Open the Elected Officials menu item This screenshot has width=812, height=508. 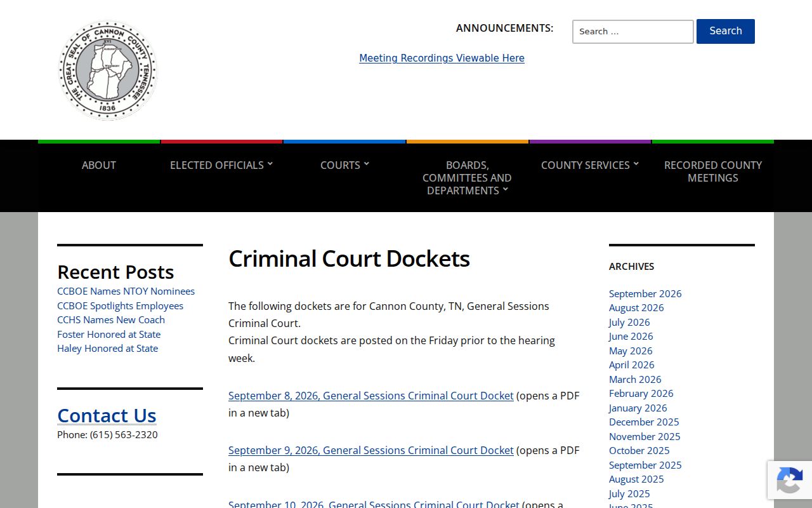(217, 165)
